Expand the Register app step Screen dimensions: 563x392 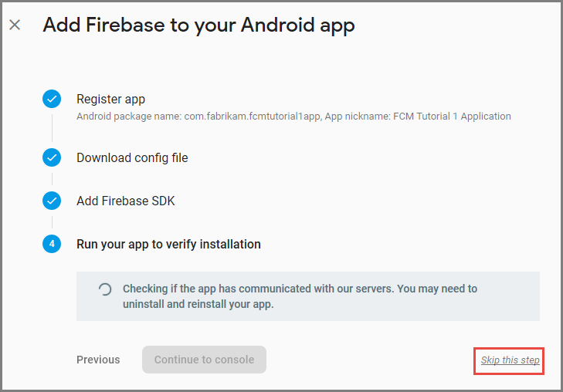pyautogui.click(x=110, y=99)
